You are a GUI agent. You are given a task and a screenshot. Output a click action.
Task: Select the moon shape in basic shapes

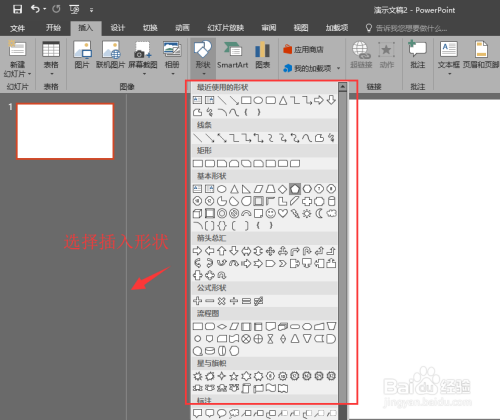point(319,213)
